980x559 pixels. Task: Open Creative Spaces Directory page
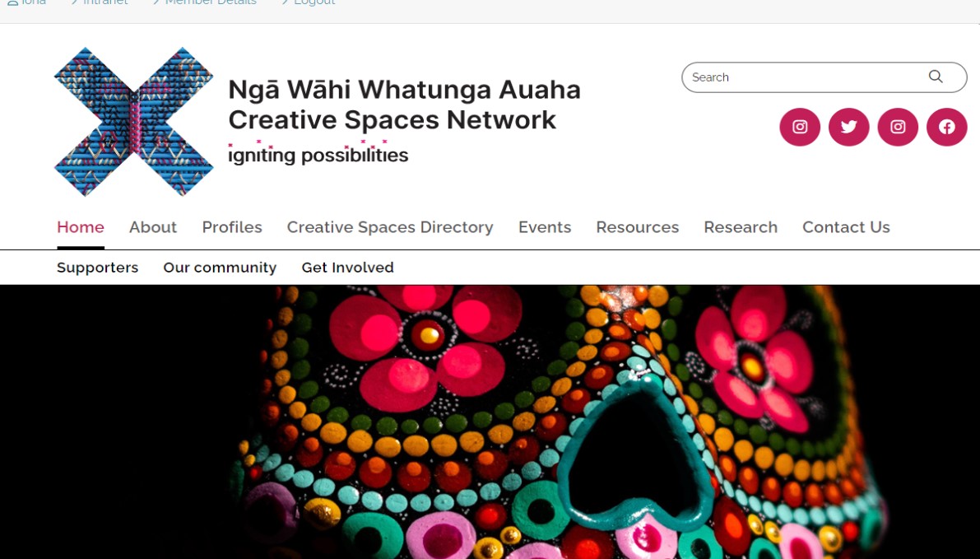390,227
